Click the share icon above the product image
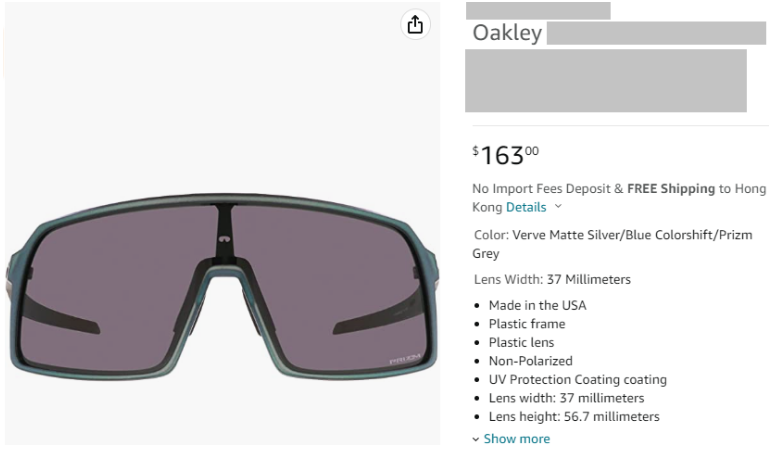 pos(415,26)
